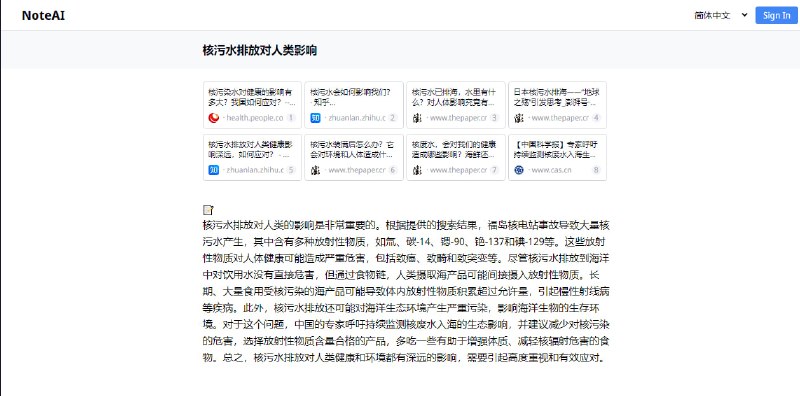
Task: Click the Zhihu favicon in source card 5
Action: click(x=214, y=170)
